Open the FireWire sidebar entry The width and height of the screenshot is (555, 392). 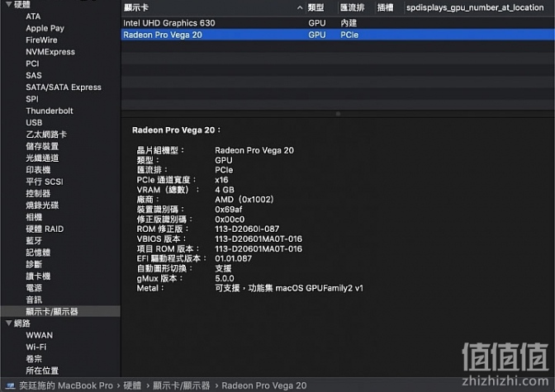41,40
